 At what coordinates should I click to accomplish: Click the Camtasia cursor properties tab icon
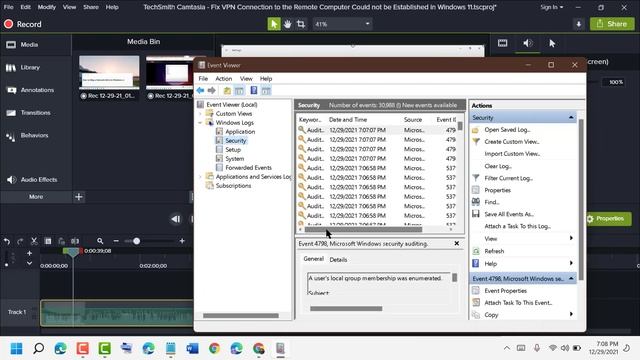click(x=552, y=43)
